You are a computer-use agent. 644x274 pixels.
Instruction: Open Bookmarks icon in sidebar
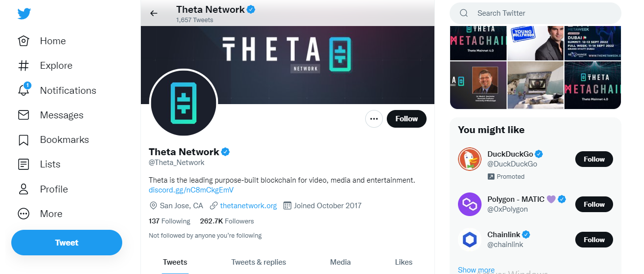[24, 140]
